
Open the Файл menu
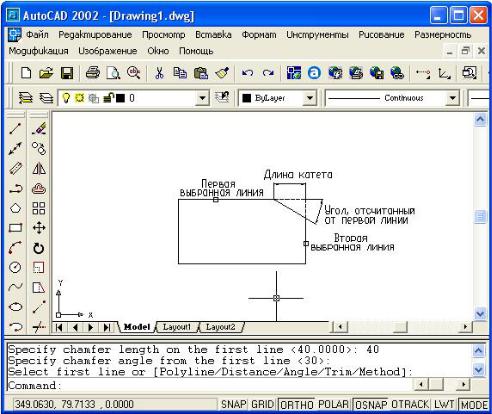pyautogui.click(x=37, y=35)
